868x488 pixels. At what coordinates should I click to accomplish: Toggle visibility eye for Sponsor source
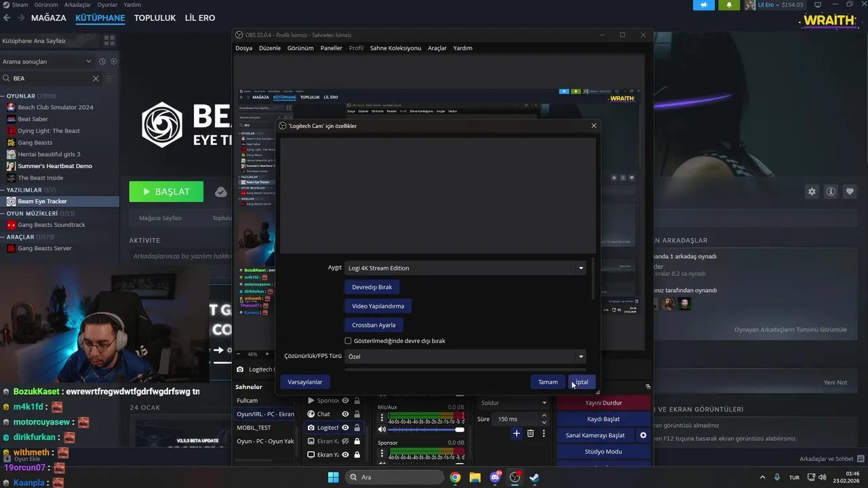[x=345, y=401]
